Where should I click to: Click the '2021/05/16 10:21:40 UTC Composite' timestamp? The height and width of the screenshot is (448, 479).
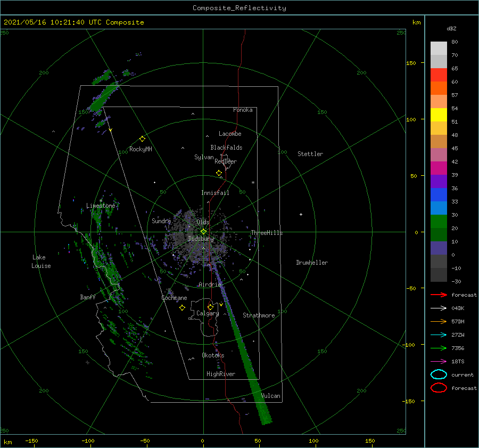click(73, 22)
